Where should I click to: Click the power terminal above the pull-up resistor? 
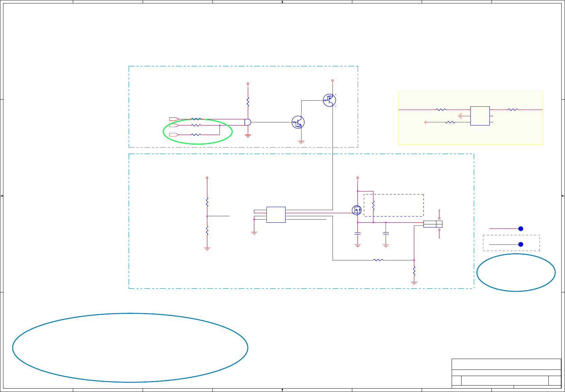tap(248, 84)
